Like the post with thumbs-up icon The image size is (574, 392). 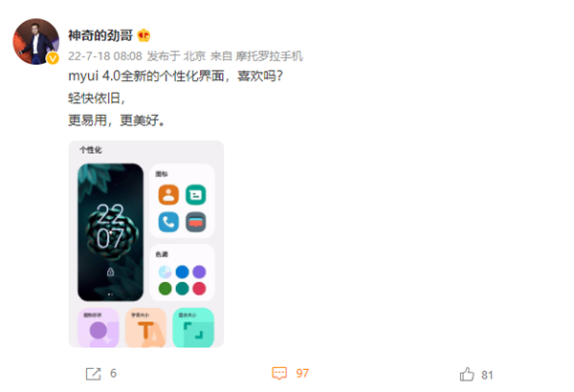[x=467, y=375]
